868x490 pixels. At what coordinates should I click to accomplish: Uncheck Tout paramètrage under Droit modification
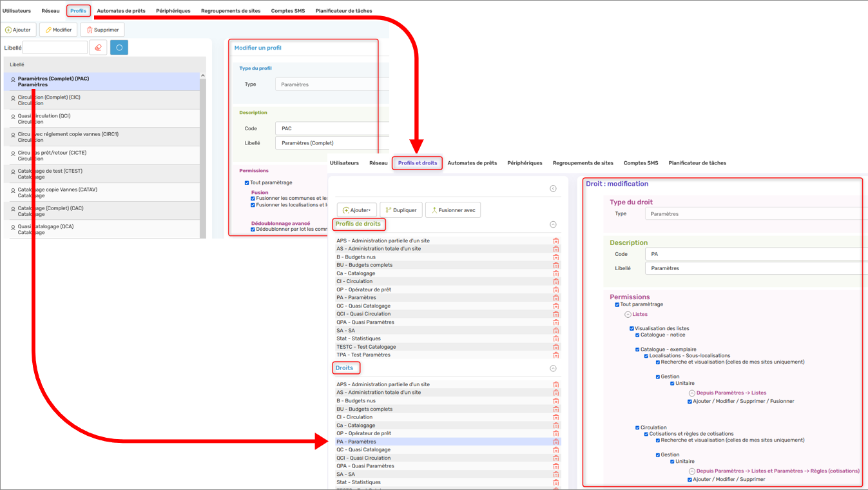(x=617, y=305)
